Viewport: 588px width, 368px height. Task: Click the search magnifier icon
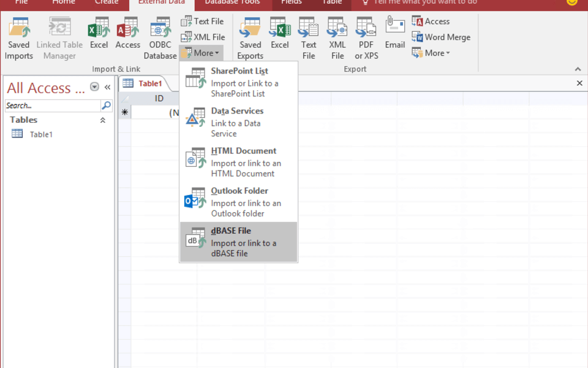107,105
